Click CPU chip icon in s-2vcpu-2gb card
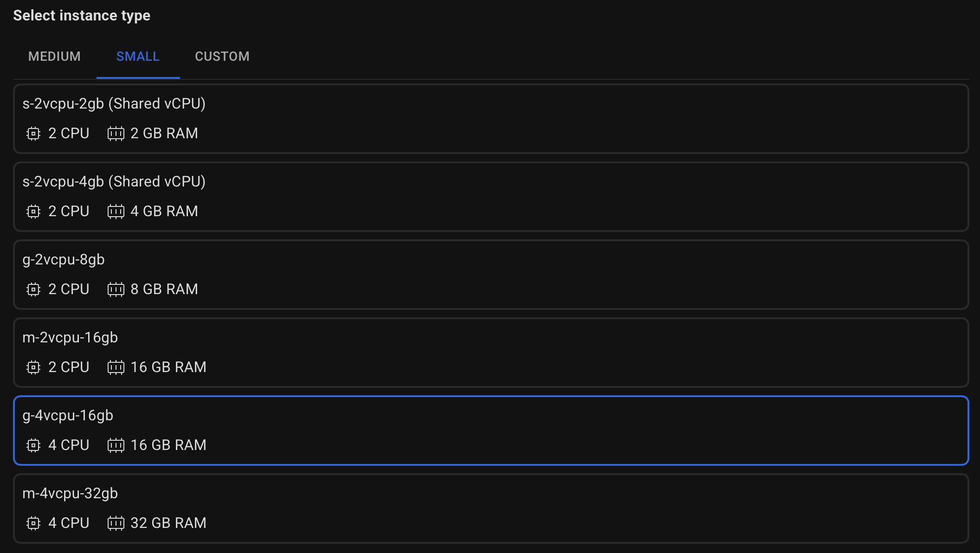 tap(33, 134)
